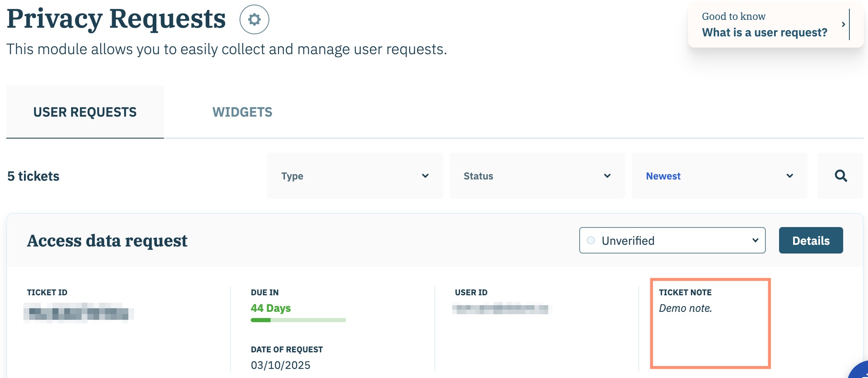
Task: Click the Good to know arrow chevron
Action: coord(843,24)
